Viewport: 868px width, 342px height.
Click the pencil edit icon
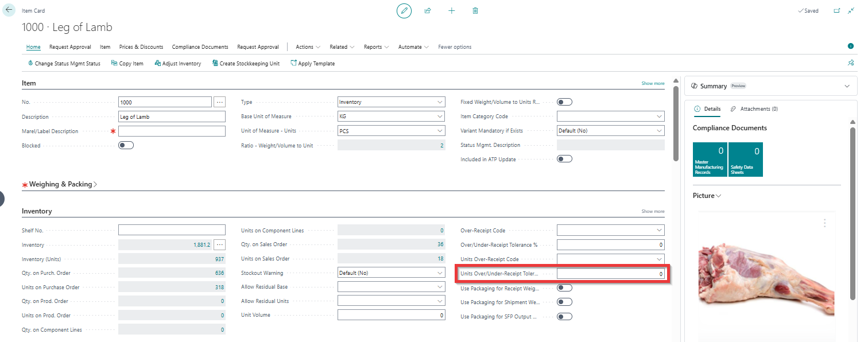(x=404, y=11)
